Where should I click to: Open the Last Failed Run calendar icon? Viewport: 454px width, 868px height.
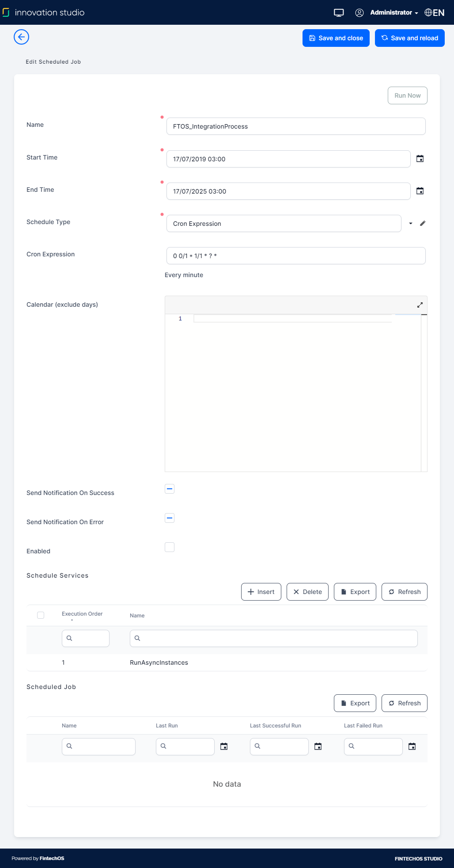pyautogui.click(x=412, y=746)
